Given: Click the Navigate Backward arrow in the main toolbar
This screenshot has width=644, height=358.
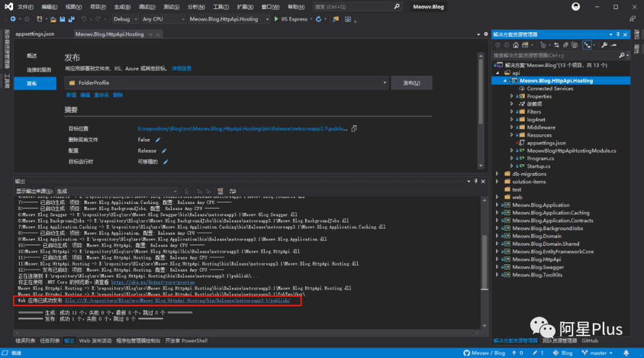Looking at the screenshot, I should click(13, 19).
